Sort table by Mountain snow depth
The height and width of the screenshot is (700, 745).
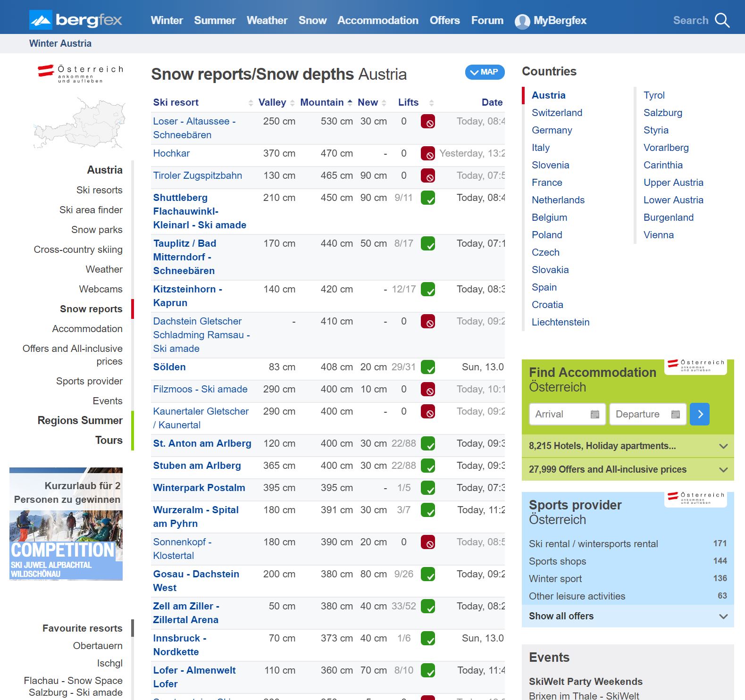click(350, 103)
